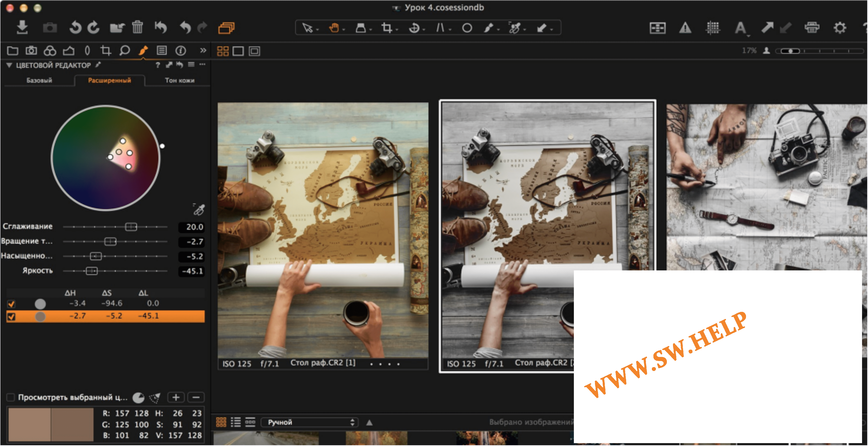
Task: Toggle the grid overlay icon
Action: (713, 28)
